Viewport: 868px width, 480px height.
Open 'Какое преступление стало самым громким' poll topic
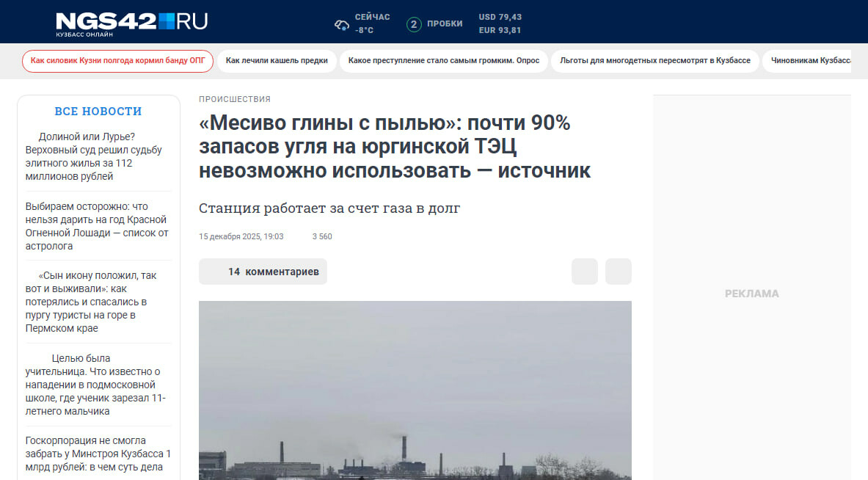pos(443,61)
